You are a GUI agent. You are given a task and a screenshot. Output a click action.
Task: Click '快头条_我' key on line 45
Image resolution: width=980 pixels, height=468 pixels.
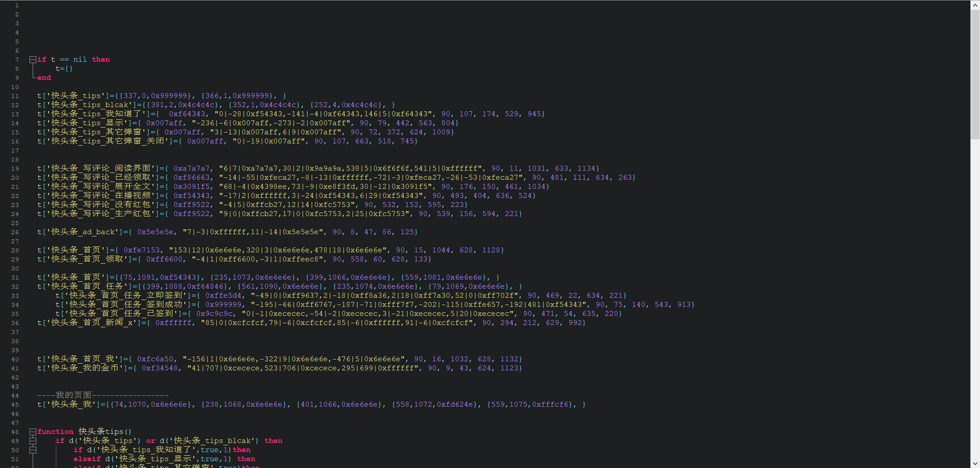tap(71, 404)
